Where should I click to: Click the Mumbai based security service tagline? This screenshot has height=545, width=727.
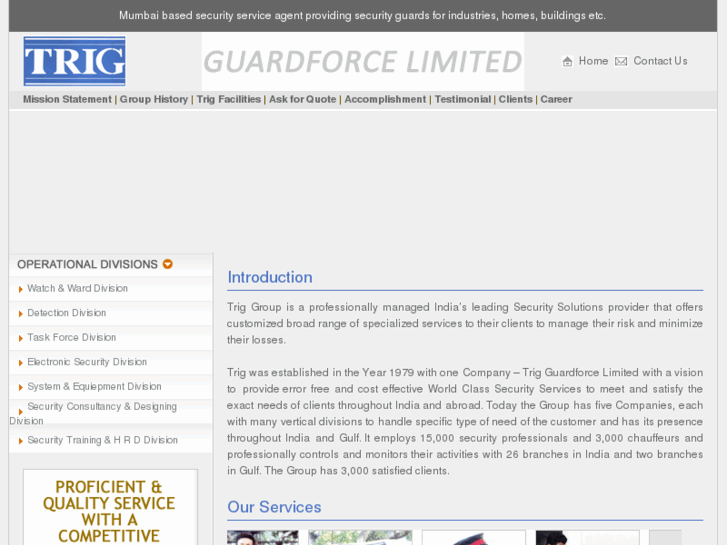[363, 16]
